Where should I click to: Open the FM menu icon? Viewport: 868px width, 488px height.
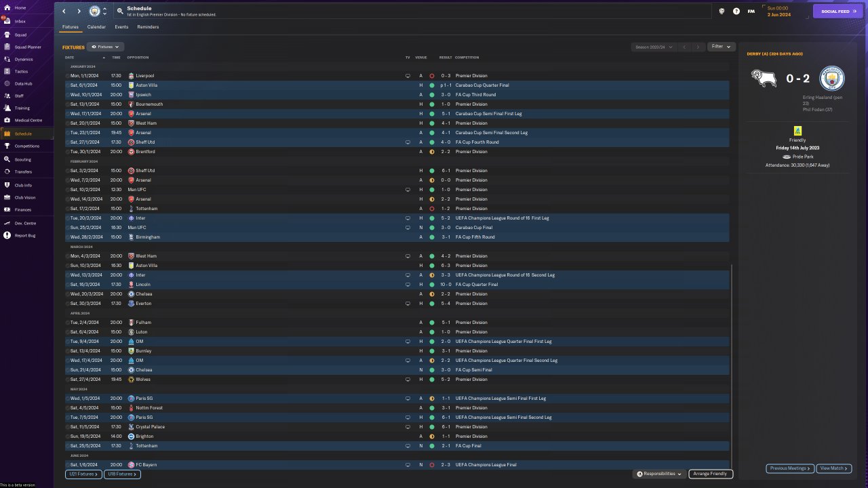(751, 11)
